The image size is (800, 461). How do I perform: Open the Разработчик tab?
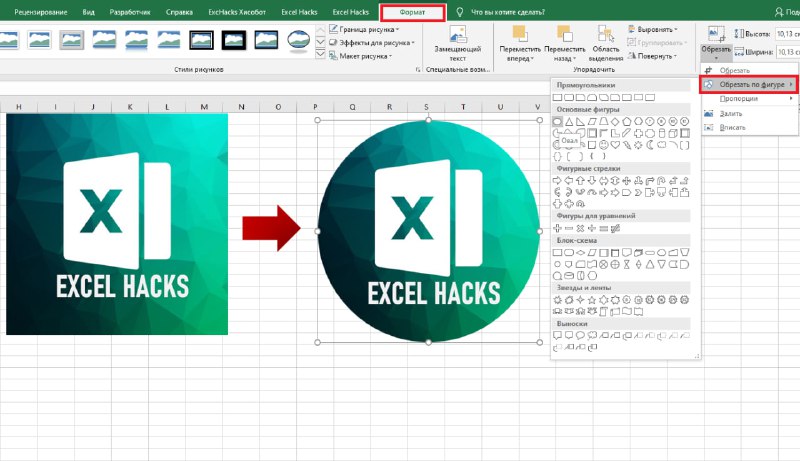(130, 12)
